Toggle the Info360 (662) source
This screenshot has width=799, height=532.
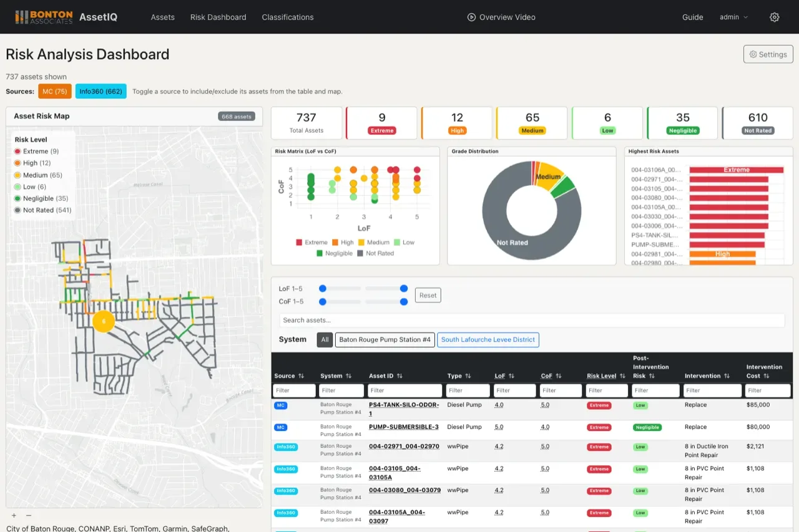[x=101, y=92]
